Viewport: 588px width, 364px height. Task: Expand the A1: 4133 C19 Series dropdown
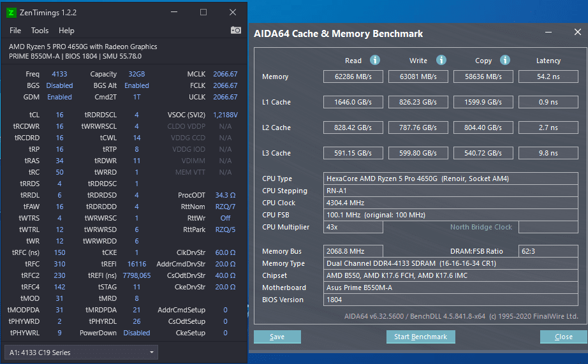point(81,353)
